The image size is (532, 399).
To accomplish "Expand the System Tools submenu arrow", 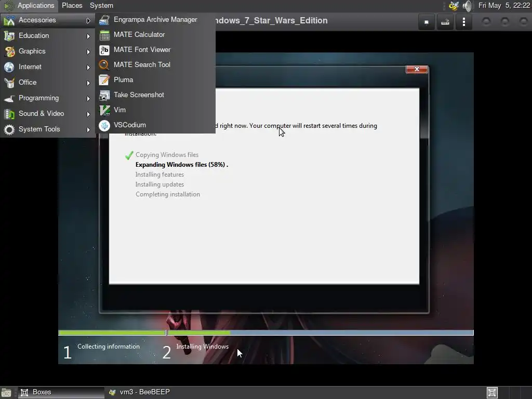I will coord(88,129).
